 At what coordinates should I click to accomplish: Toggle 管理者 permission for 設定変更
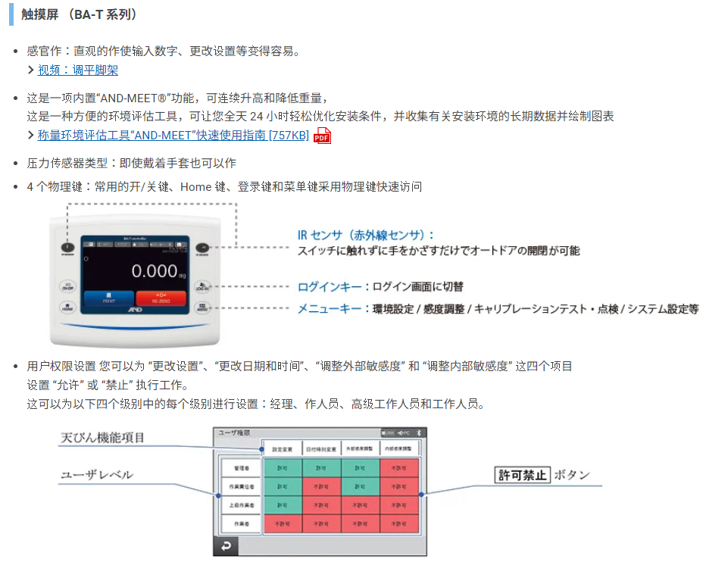click(282, 467)
